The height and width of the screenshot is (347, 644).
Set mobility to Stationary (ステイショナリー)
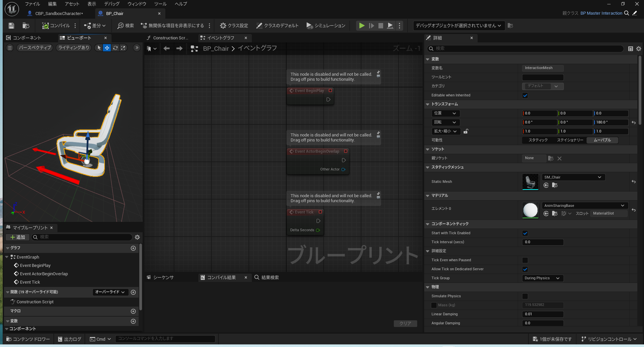pyautogui.click(x=570, y=140)
